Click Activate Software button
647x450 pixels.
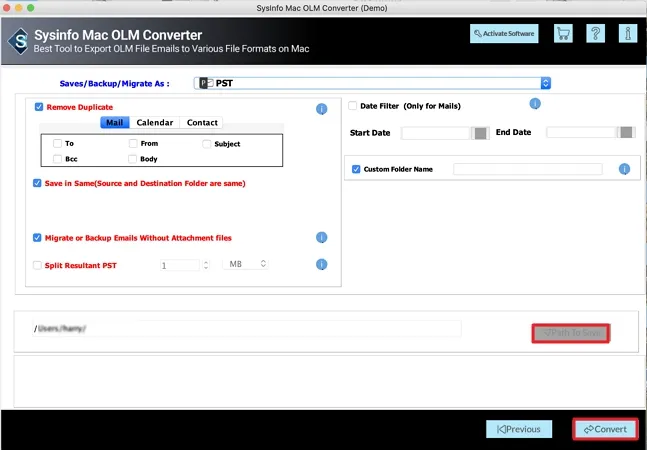(x=504, y=33)
